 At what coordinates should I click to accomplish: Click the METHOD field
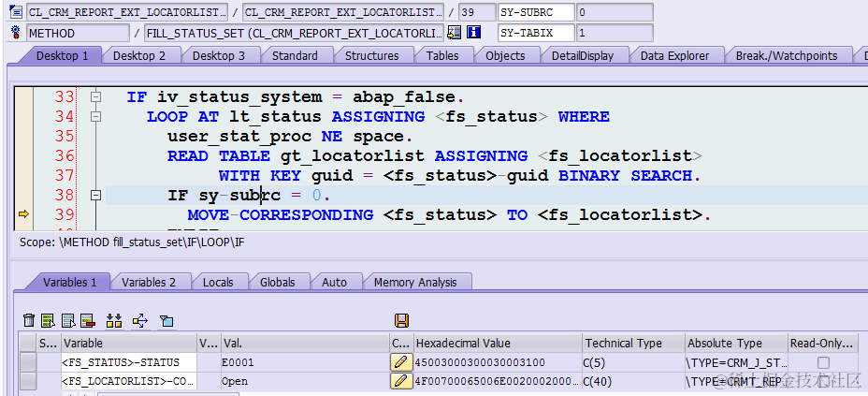click(x=78, y=33)
